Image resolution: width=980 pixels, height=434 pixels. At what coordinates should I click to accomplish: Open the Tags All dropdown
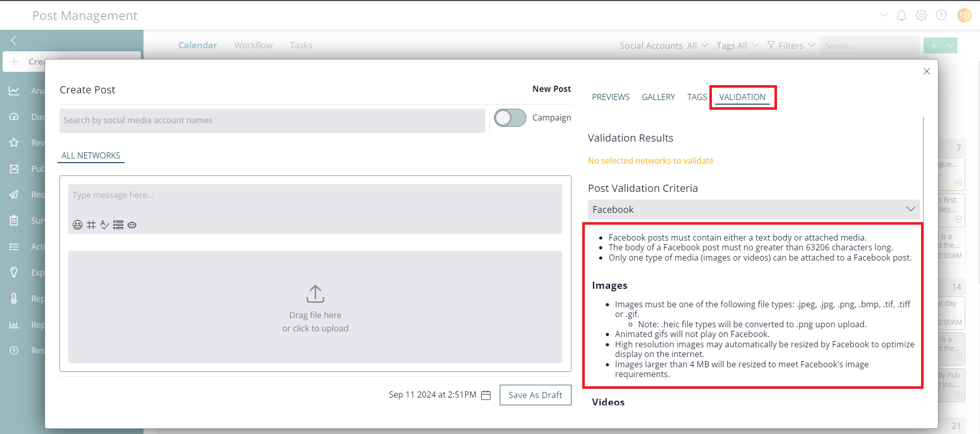(738, 46)
